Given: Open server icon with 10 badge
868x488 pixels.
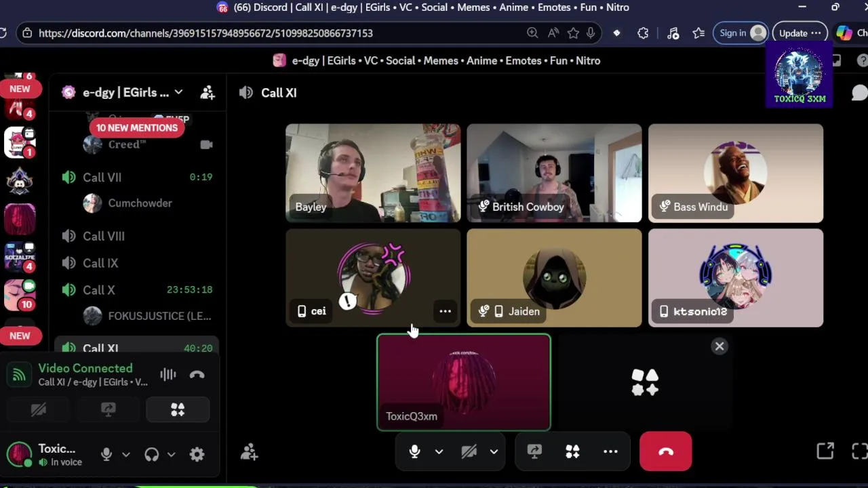Looking at the screenshot, I should [x=20, y=294].
